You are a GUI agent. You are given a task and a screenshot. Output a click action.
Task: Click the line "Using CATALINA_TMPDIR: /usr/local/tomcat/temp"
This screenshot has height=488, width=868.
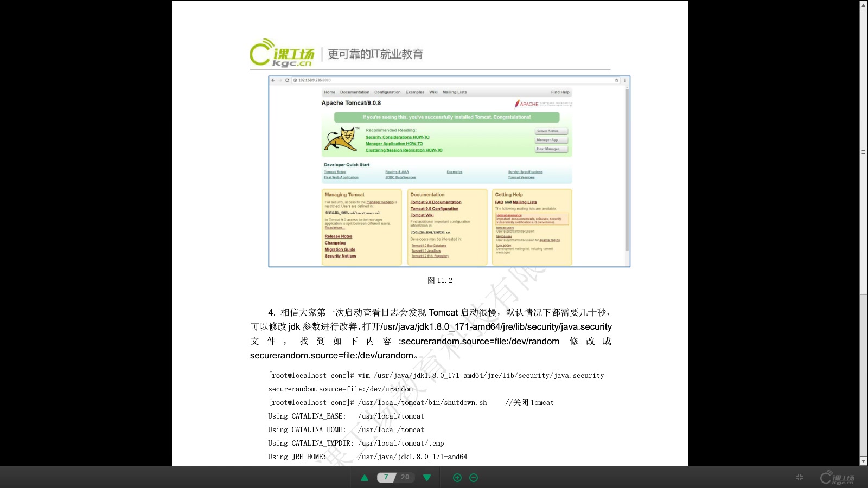point(356,444)
